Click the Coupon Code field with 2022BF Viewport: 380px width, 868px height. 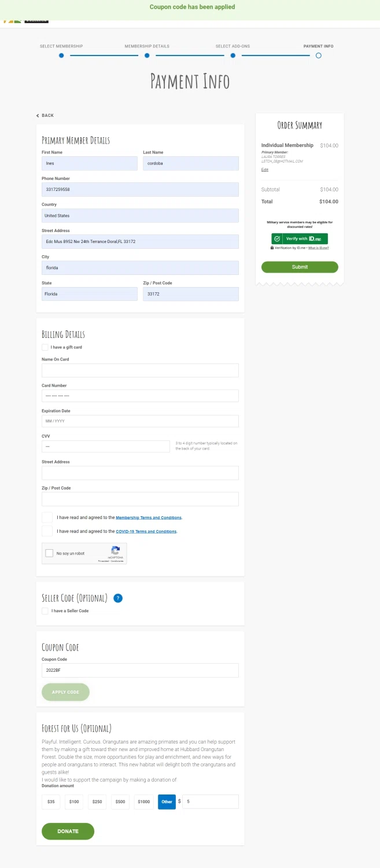140,670
